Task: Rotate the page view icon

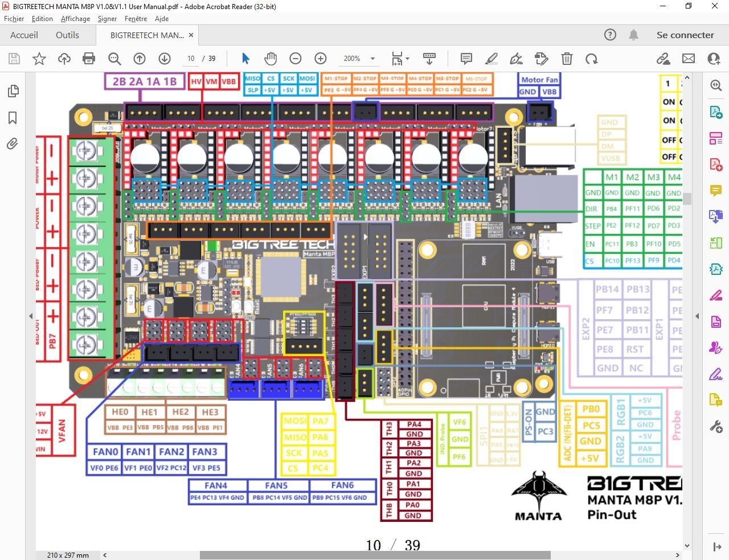Action: 592,59
